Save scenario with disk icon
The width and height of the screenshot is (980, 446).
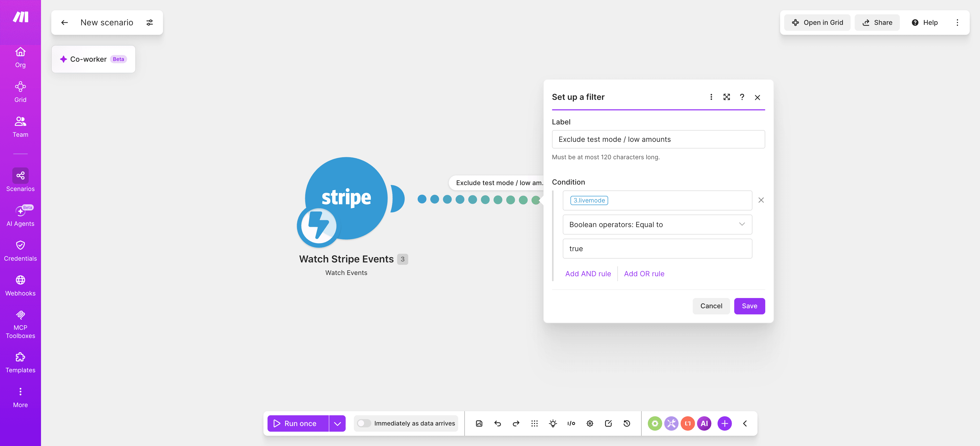click(x=479, y=423)
